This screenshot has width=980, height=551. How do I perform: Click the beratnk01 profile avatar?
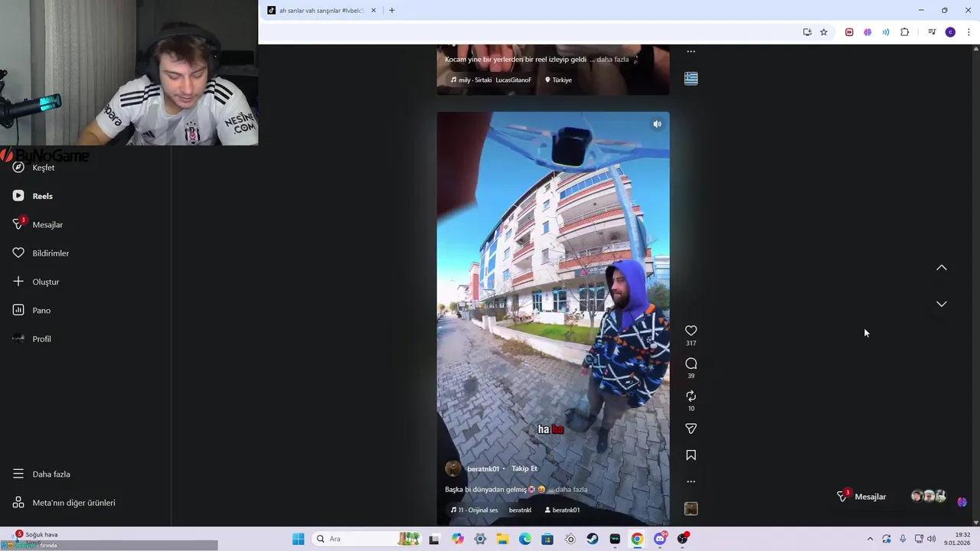[x=453, y=468]
